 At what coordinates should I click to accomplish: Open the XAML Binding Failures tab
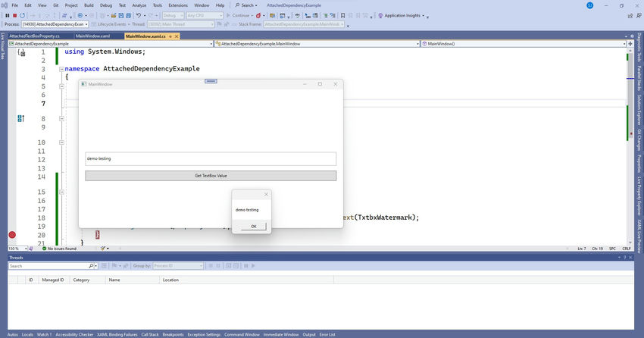pyautogui.click(x=117, y=335)
